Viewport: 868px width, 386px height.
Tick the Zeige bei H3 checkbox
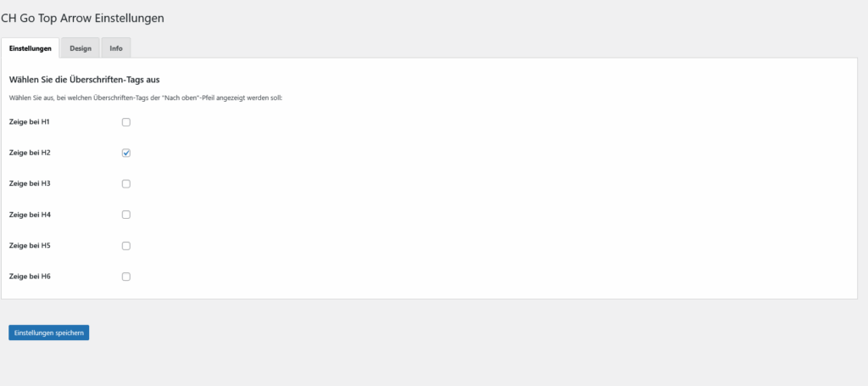click(126, 184)
